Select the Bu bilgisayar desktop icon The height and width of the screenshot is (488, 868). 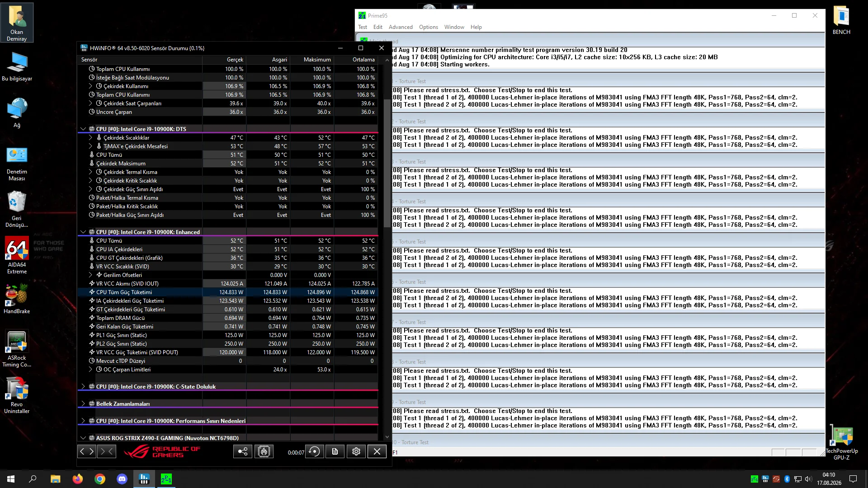tap(17, 66)
